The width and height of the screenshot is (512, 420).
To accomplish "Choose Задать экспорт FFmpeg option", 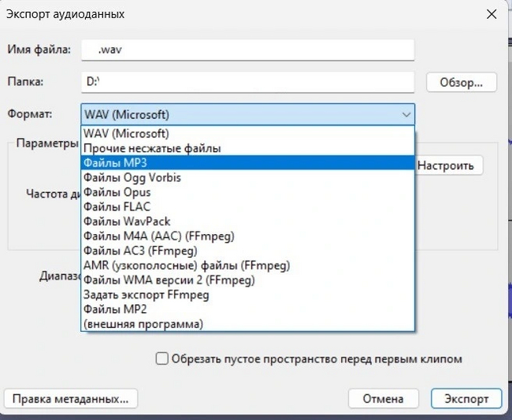I will pyautogui.click(x=146, y=295).
